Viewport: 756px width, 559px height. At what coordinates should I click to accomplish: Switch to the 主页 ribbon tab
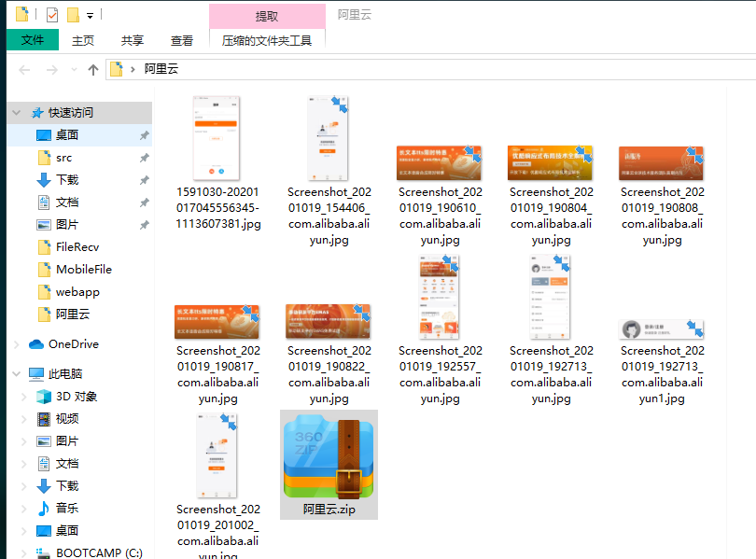click(83, 40)
